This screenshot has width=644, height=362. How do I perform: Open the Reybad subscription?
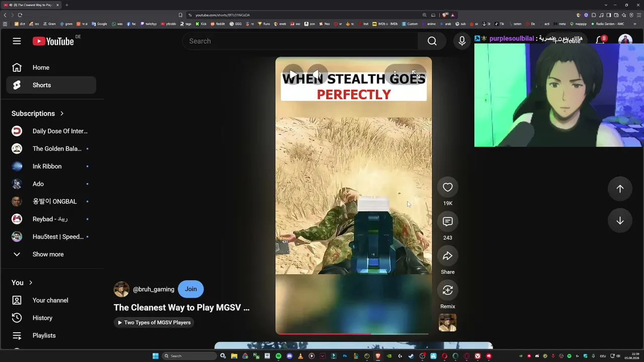click(51, 219)
